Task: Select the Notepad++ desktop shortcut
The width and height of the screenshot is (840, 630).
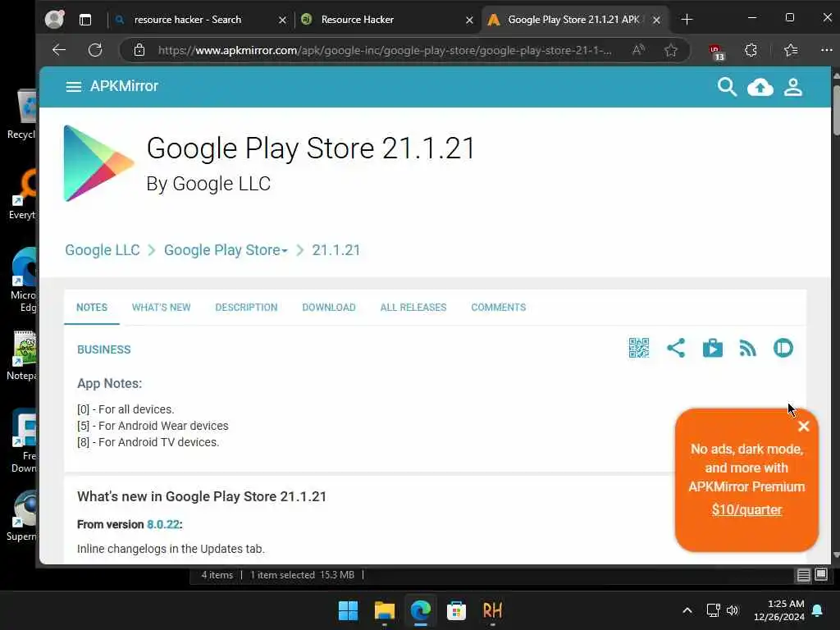Action: click(24, 356)
